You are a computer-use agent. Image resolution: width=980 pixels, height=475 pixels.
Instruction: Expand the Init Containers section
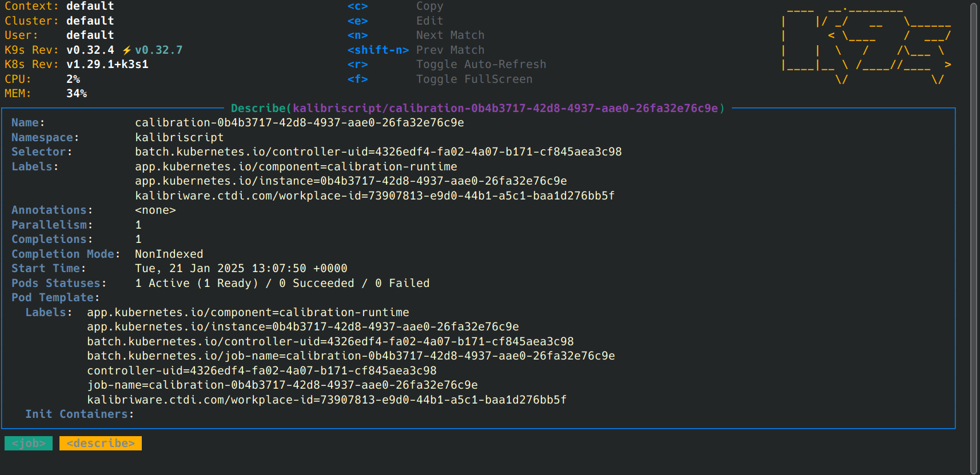coord(79,414)
